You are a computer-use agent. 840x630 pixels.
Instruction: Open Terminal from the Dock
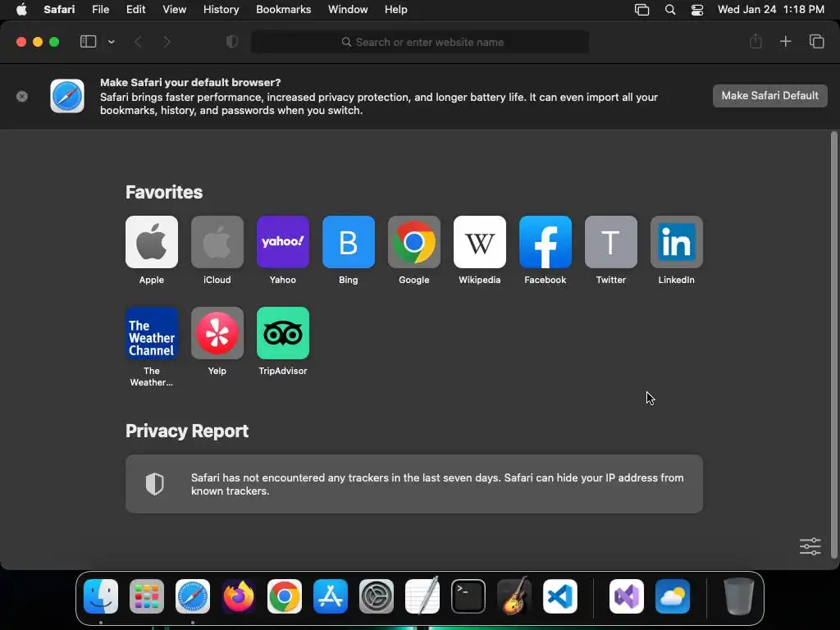click(468, 596)
